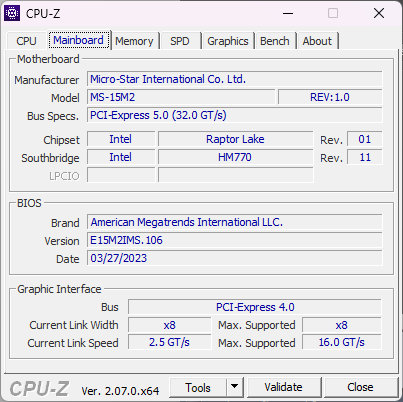Go to the Graphics tab
Viewport: 403px width, 402px height.
(228, 41)
